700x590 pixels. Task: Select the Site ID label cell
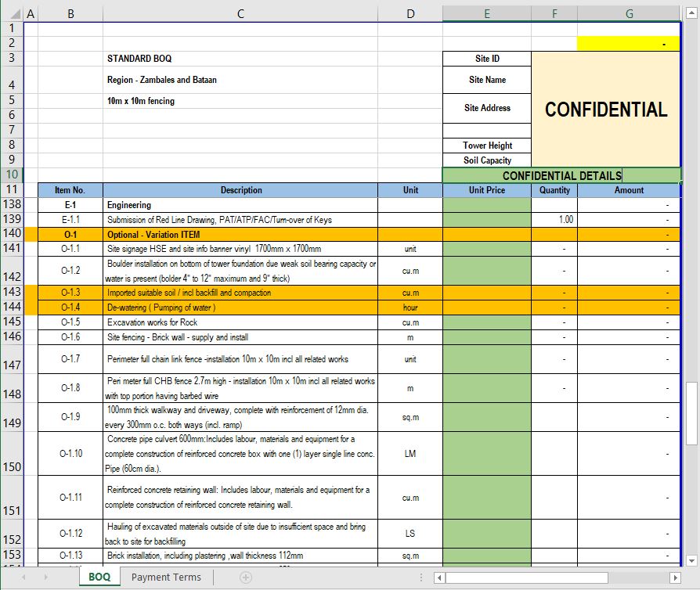click(487, 59)
